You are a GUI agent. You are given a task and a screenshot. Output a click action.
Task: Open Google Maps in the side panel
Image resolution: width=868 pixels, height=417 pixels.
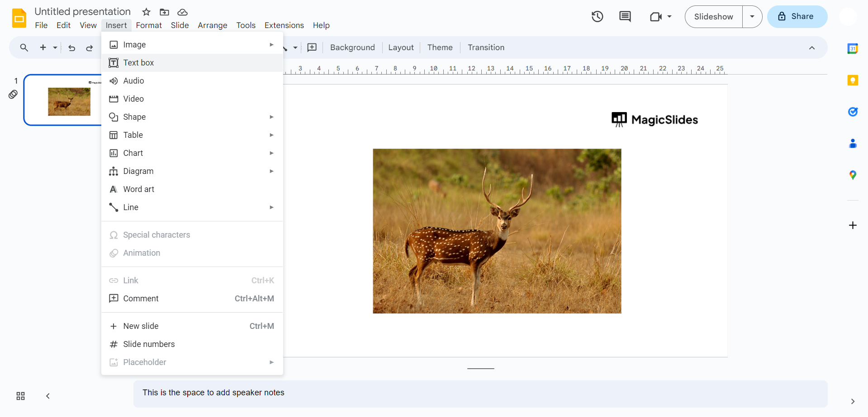coord(853,175)
